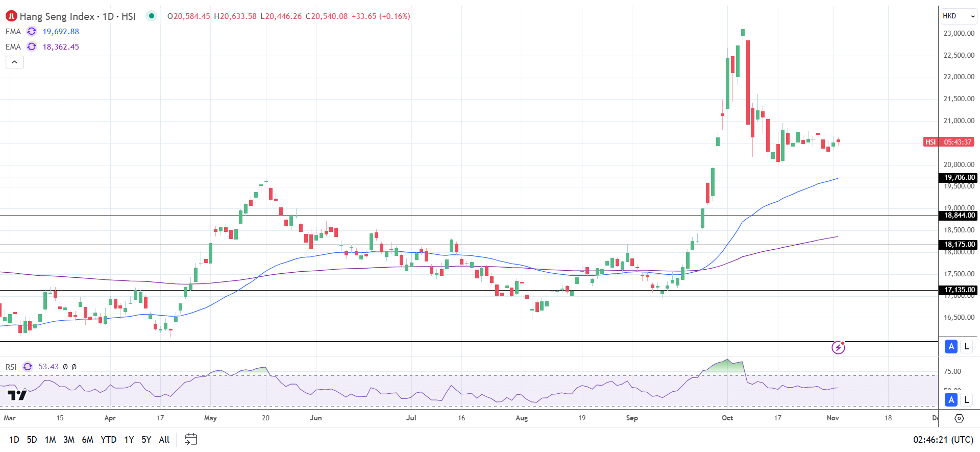Click the purple lightning event icon
The height and width of the screenshot is (452, 980).
click(x=838, y=347)
